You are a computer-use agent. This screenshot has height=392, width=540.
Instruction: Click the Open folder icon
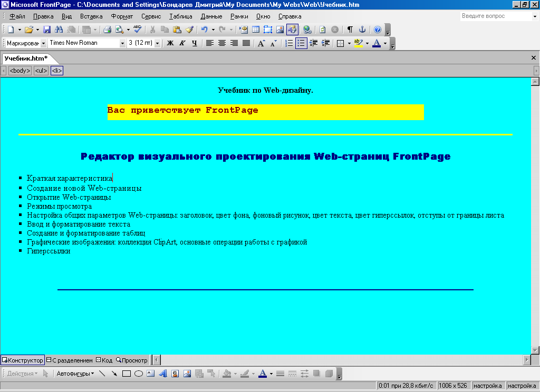pos(29,30)
